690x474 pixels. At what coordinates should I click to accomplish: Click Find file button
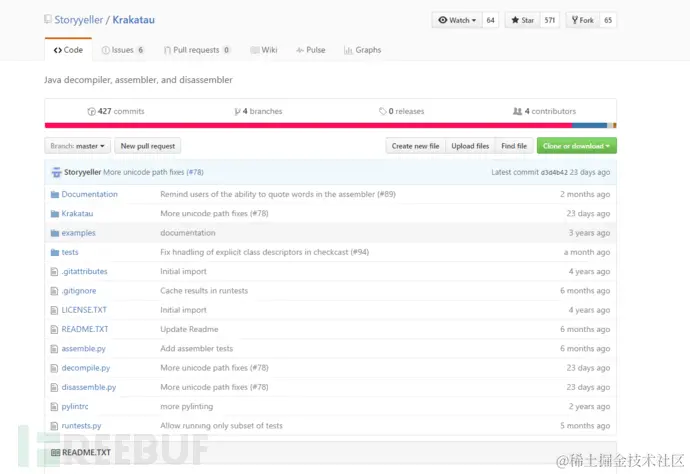(x=514, y=146)
